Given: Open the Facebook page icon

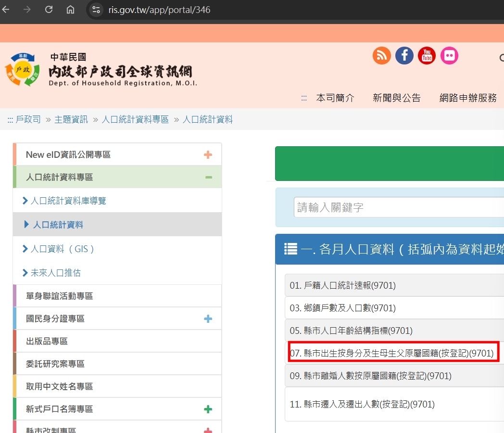Looking at the screenshot, I should pos(404,56).
